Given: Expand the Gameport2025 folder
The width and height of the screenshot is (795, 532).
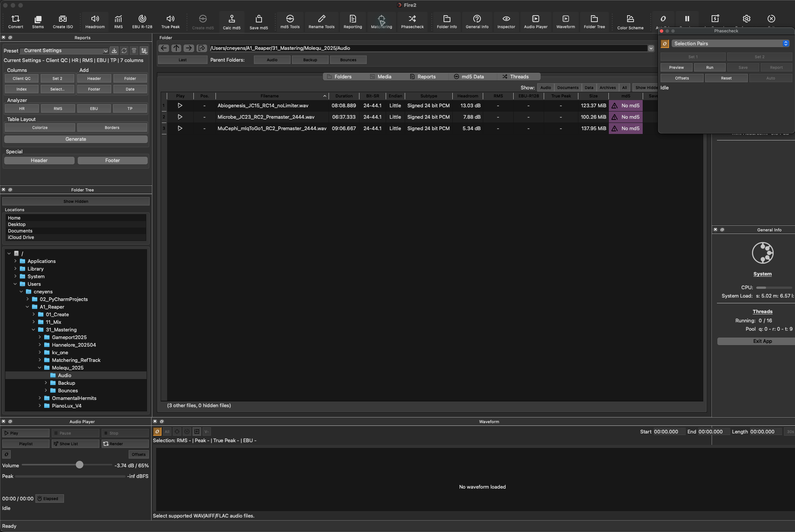Looking at the screenshot, I should tap(40, 337).
